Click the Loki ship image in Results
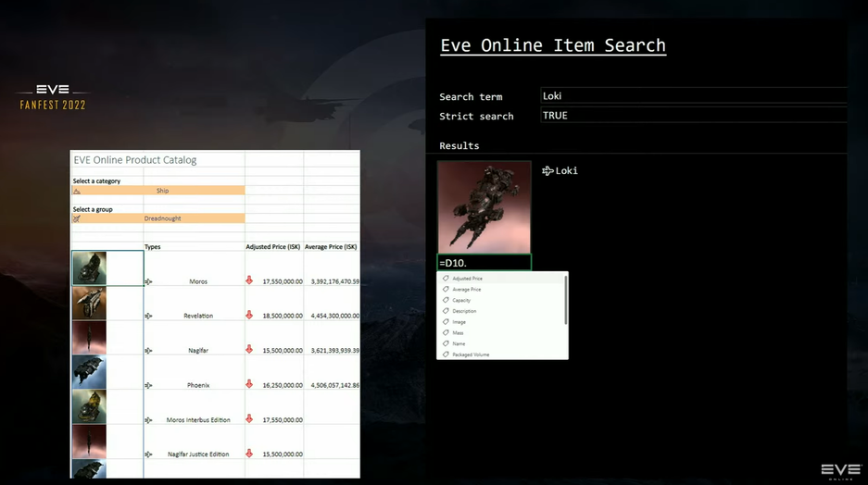868x485 pixels. pyautogui.click(x=484, y=207)
